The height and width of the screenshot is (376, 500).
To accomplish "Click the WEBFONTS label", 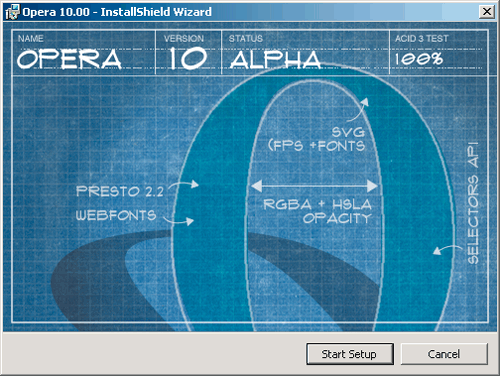I will click(x=116, y=215).
